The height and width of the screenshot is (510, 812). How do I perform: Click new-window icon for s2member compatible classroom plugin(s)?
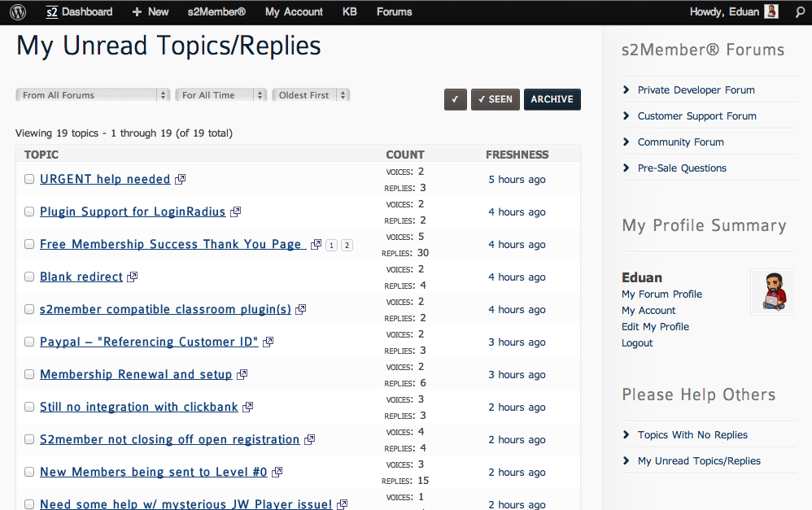[300, 310]
